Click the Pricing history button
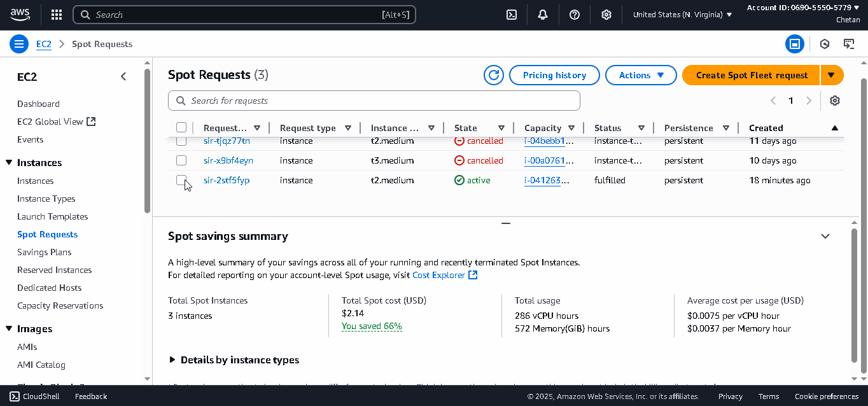Screen dimensions: 868x406 click(554, 75)
